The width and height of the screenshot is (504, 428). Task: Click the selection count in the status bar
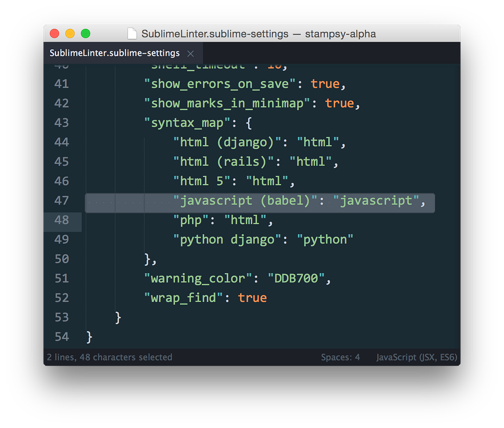(110, 357)
